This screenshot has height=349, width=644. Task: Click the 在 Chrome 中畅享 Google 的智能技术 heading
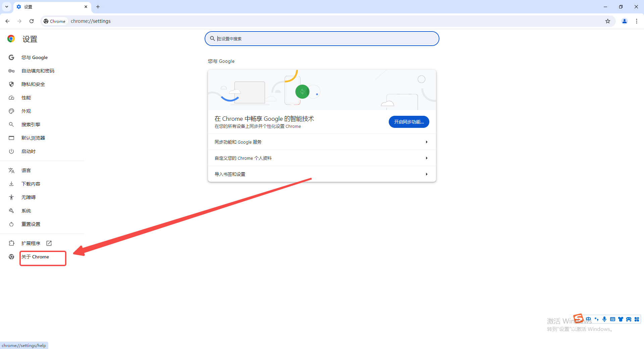264,119
